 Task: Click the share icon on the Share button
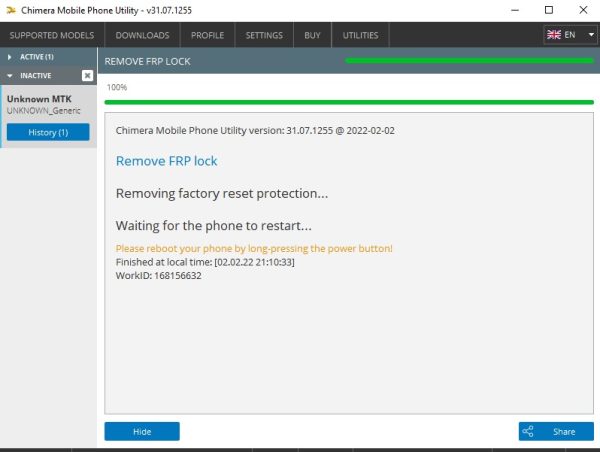click(528, 431)
